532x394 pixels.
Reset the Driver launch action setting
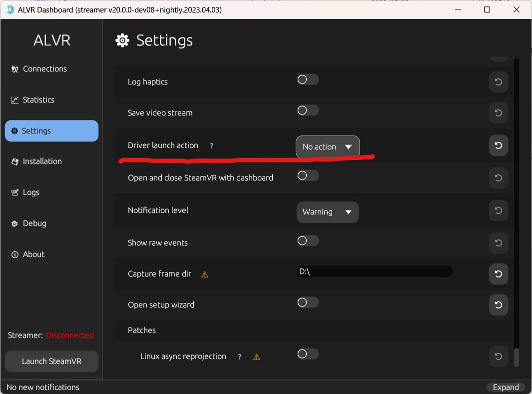click(x=498, y=145)
